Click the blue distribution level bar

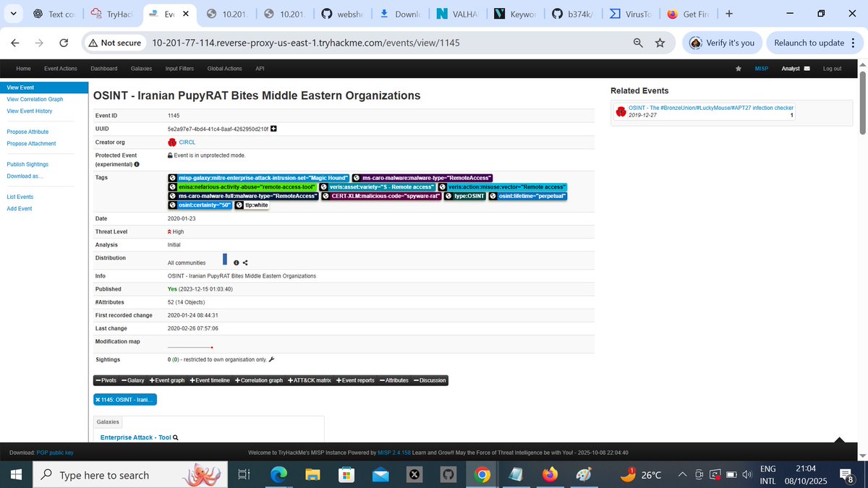[225, 259]
